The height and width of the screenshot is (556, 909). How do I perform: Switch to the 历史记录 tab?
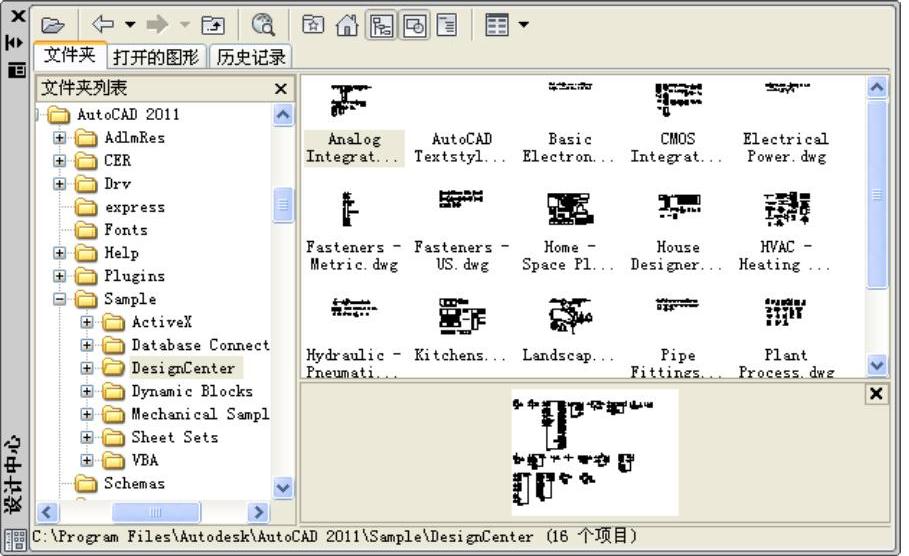(251, 57)
